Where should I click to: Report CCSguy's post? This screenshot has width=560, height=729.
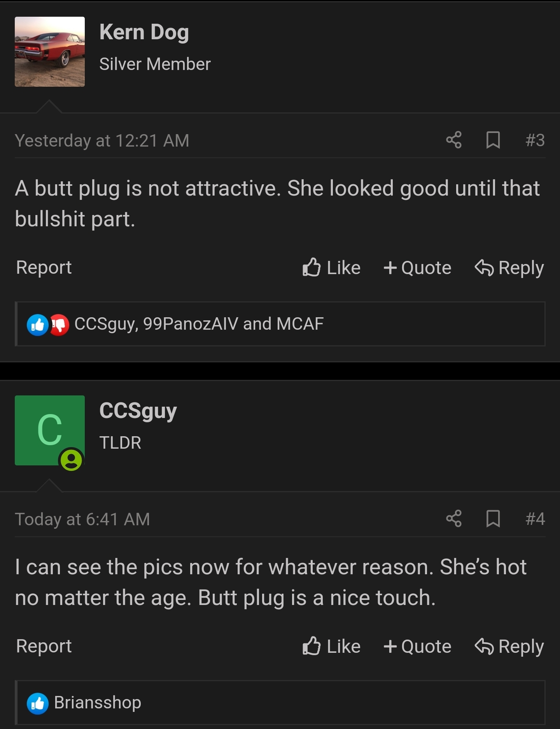(44, 646)
